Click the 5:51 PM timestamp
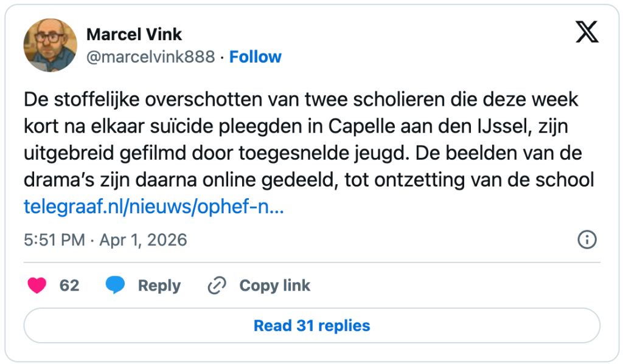 click(54, 240)
